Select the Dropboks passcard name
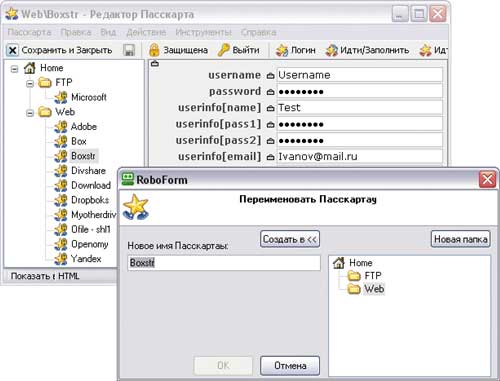Image resolution: width=500 pixels, height=381 pixels. [x=90, y=200]
